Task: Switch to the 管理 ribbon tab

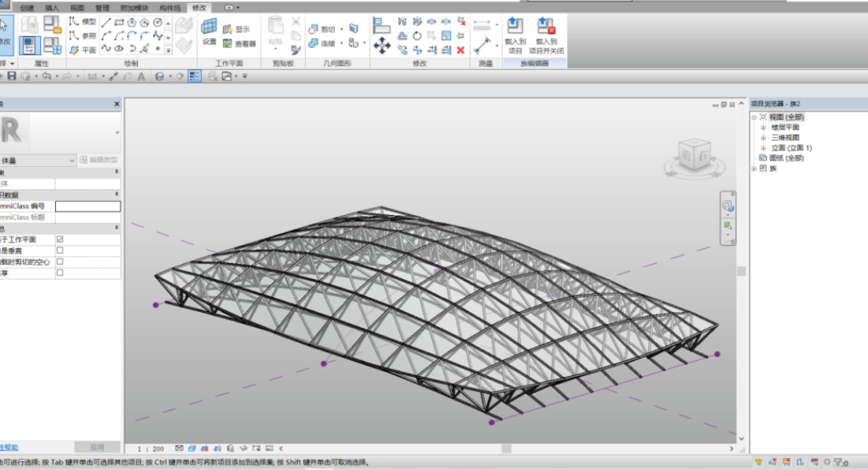Action: point(102,8)
